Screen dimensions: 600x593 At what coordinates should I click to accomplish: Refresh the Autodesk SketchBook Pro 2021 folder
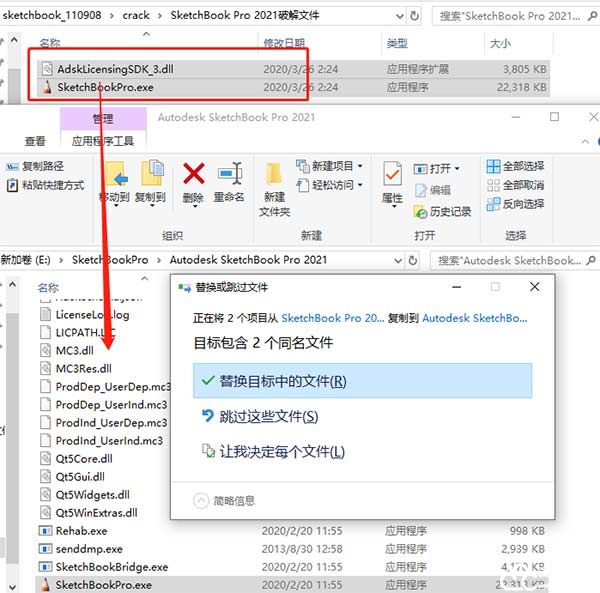click(412, 261)
